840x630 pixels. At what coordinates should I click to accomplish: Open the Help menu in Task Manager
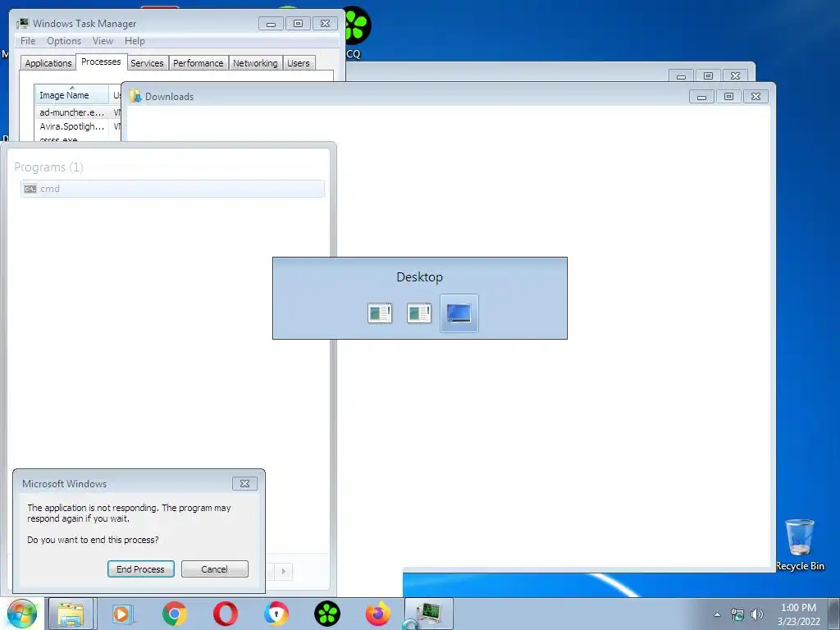pyautogui.click(x=135, y=41)
